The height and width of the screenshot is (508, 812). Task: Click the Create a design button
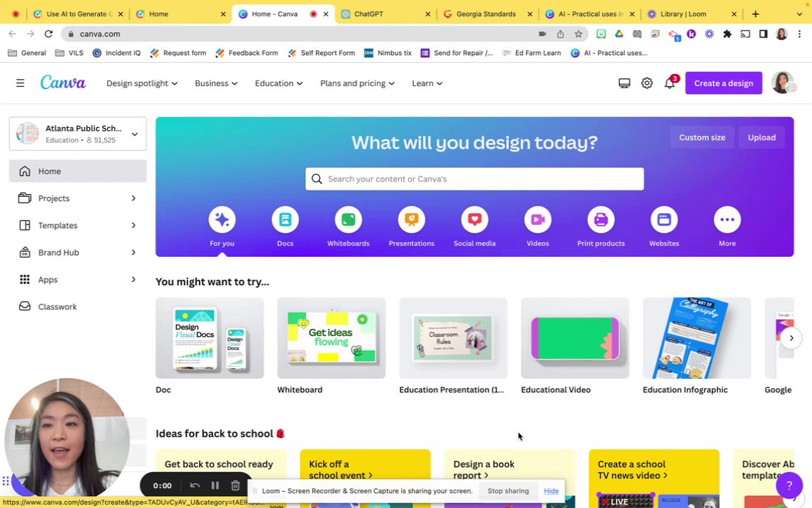click(x=723, y=83)
